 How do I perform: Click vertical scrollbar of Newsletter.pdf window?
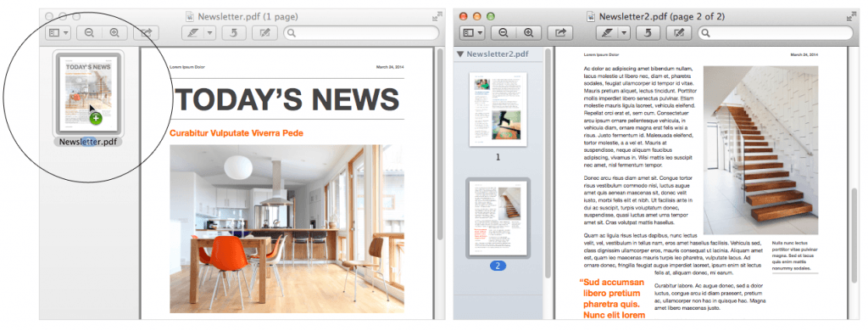point(440,144)
